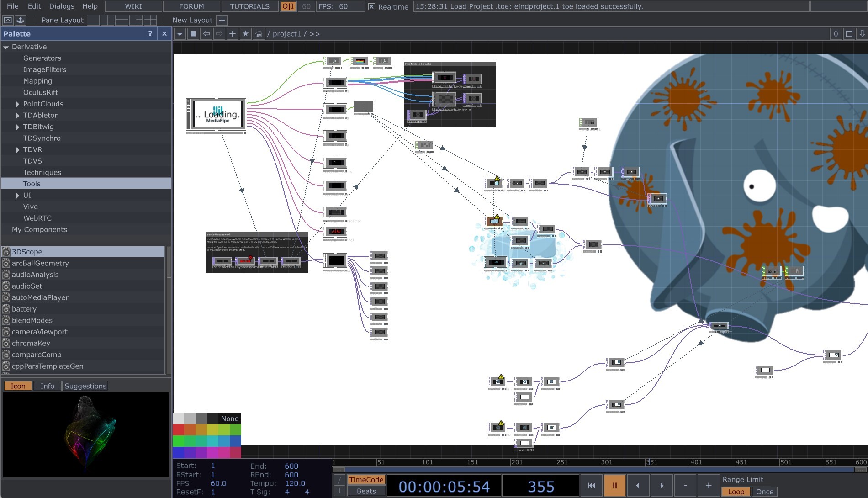Image resolution: width=868 pixels, height=498 pixels.
Task: Open the Help menu
Action: coord(90,6)
